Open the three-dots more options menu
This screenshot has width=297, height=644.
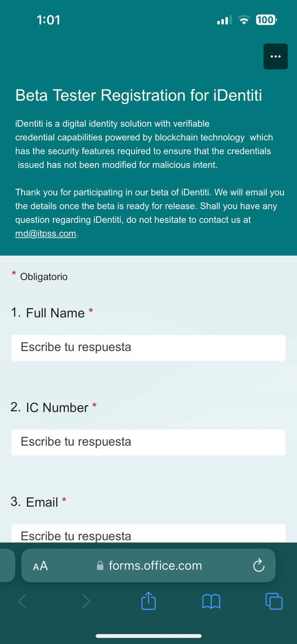coord(275,56)
